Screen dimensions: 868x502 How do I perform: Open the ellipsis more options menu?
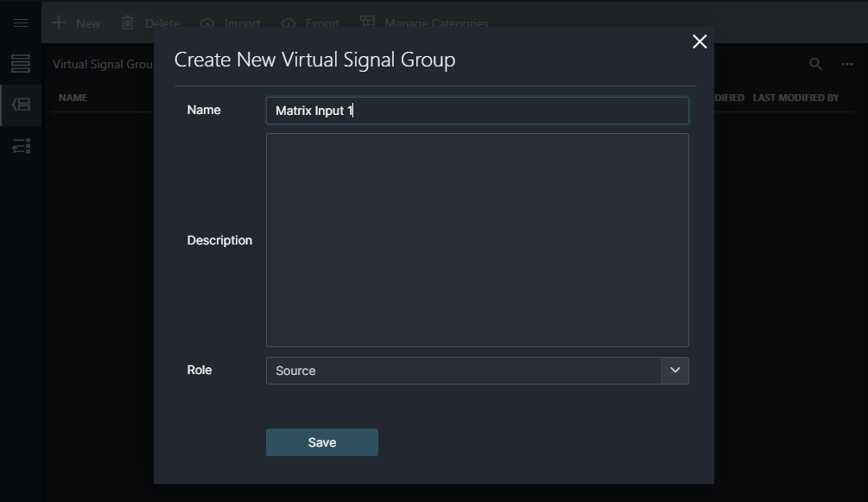[846, 63]
